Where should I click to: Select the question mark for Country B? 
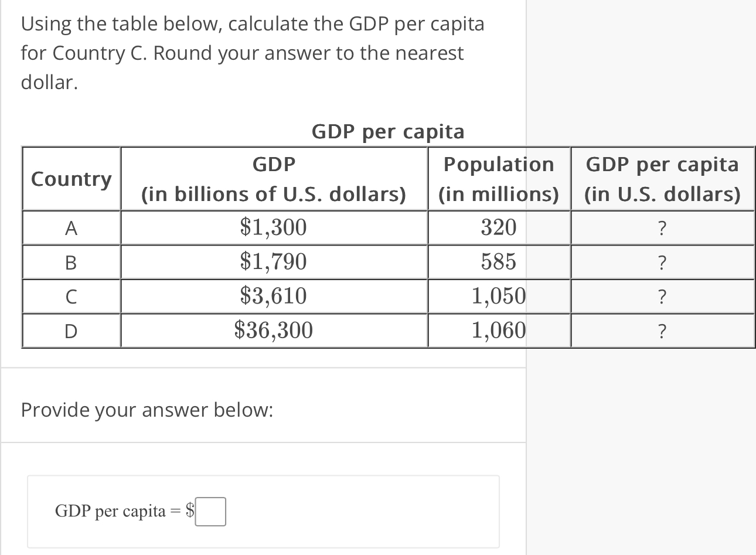click(662, 263)
